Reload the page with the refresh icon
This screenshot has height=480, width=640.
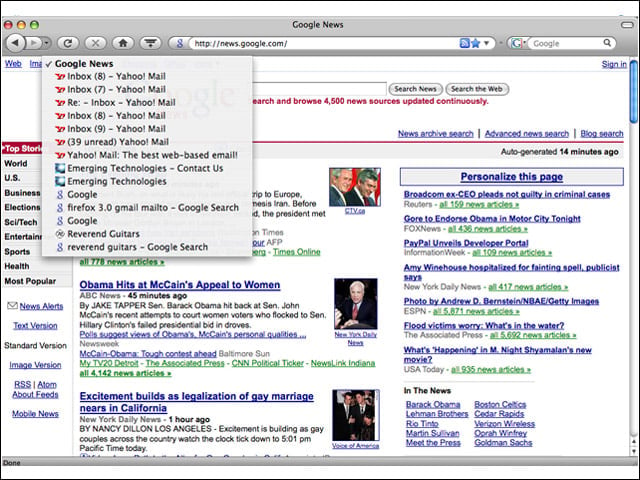click(68, 42)
